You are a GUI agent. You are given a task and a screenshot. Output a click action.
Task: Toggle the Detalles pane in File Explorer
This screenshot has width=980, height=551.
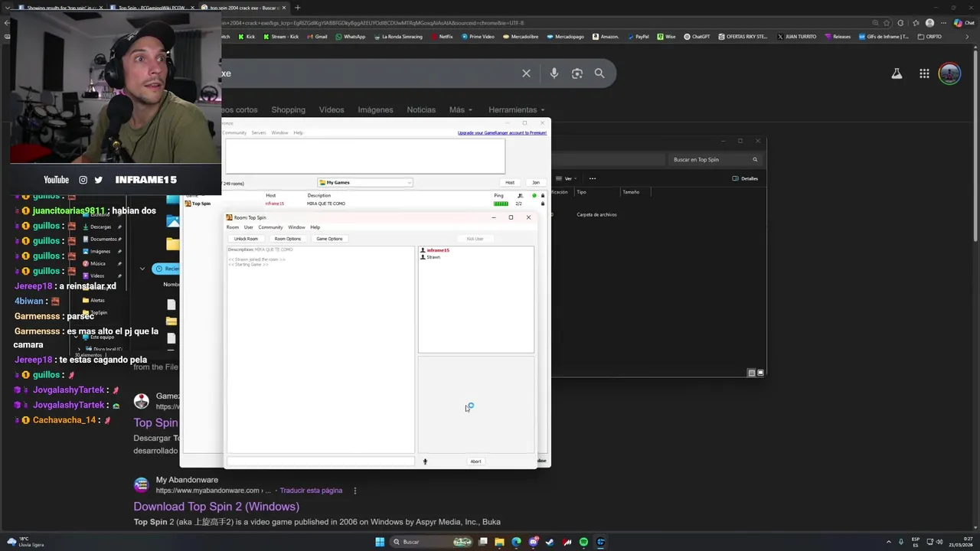pyautogui.click(x=745, y=178)
